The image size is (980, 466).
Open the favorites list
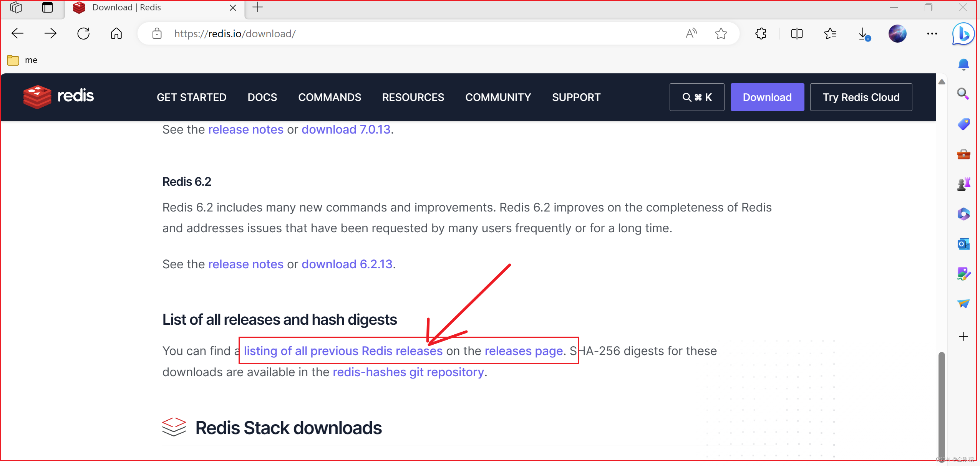point(830,34)
